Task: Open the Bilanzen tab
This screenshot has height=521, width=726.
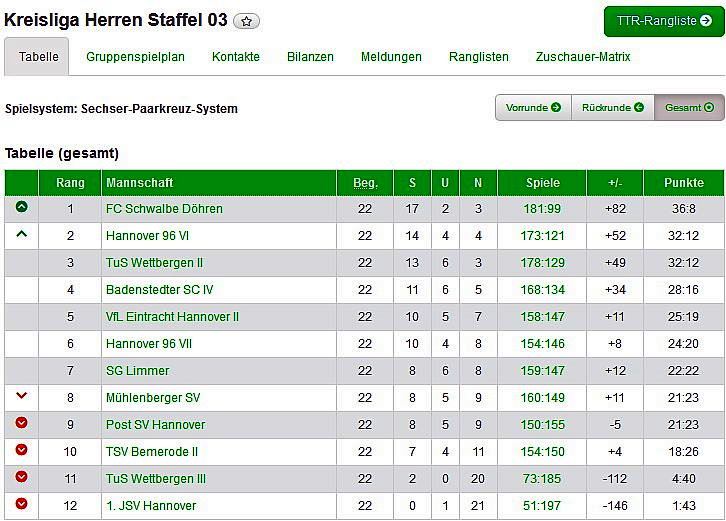Action: 310,57
